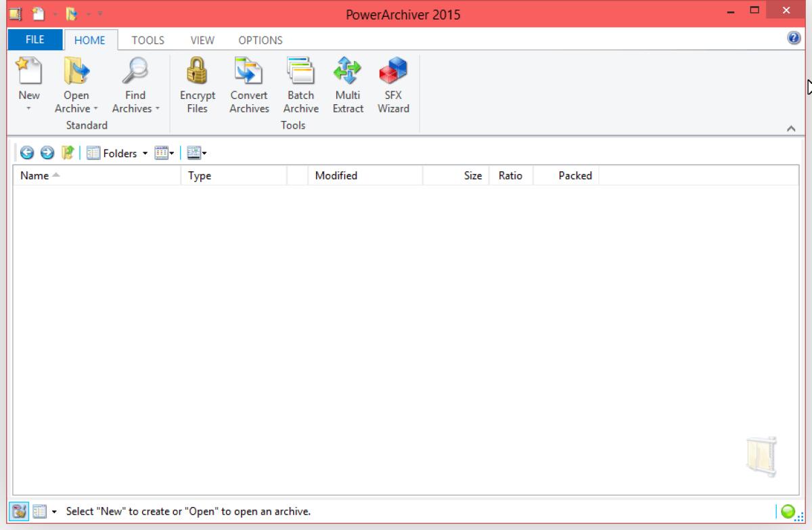Collapse the ribbon with the chevron

click(x=790, y=127)
